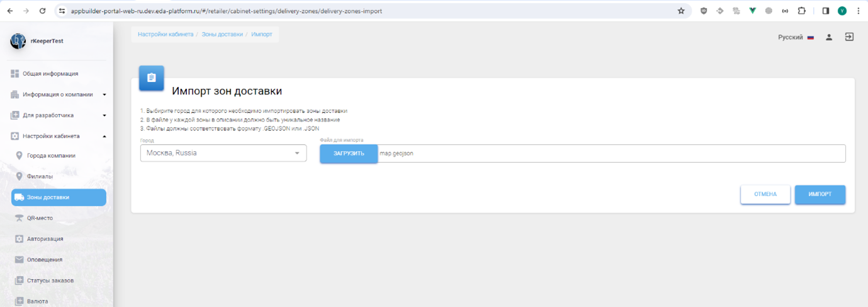868x307 pixels.
Task: Click the ИМПОРТ button
Action: pyautogui.click(x=820, y=194)
